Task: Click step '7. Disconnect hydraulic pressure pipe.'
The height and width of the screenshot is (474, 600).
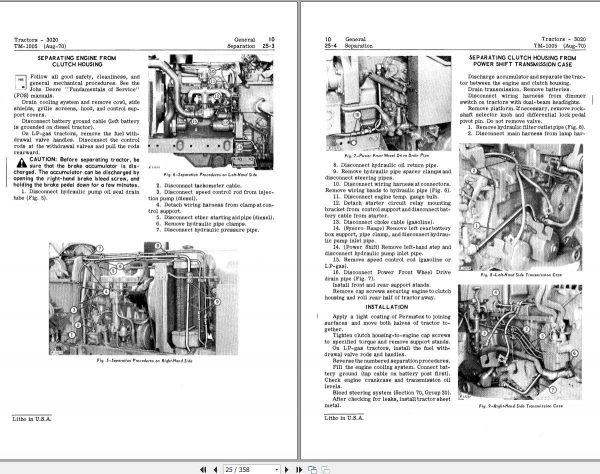Action: 207,230
